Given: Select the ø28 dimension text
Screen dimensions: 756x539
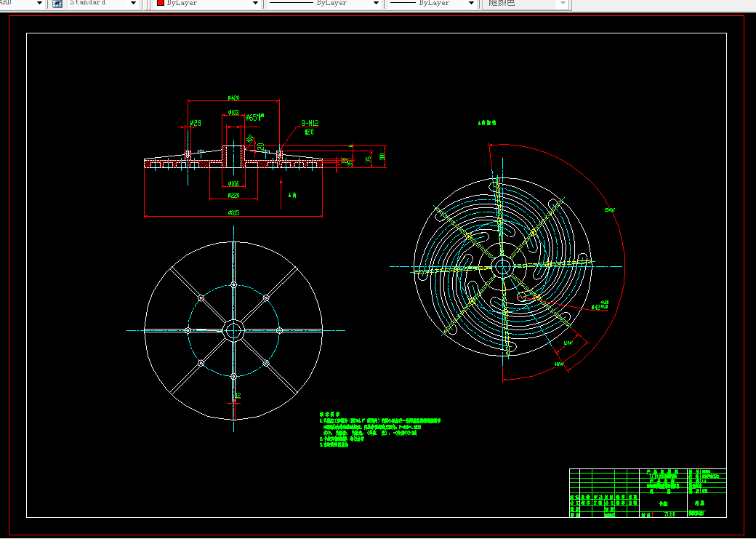Looking at the screenshot, I should (x=196, y=123).
